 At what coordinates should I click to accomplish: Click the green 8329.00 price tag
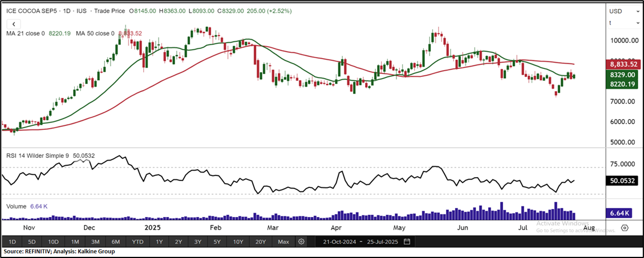(x=623, y=75)
